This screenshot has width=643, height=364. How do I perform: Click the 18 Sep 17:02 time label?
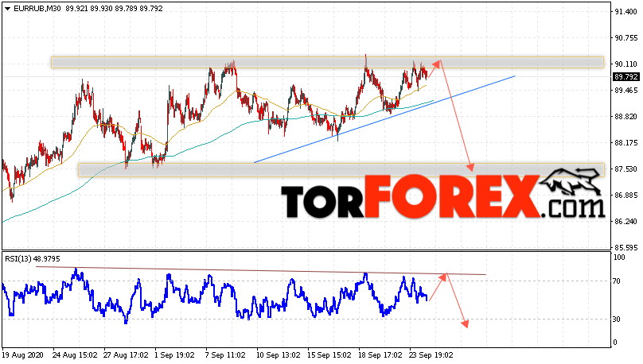[380, 355]
